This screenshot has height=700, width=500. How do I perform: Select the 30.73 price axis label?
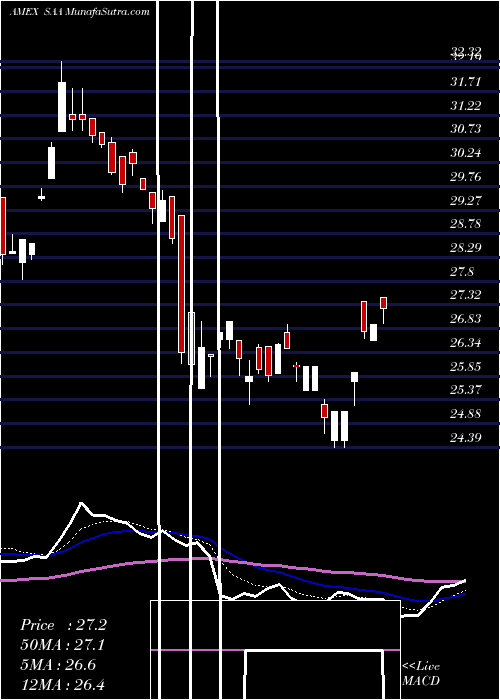point(466,129)
